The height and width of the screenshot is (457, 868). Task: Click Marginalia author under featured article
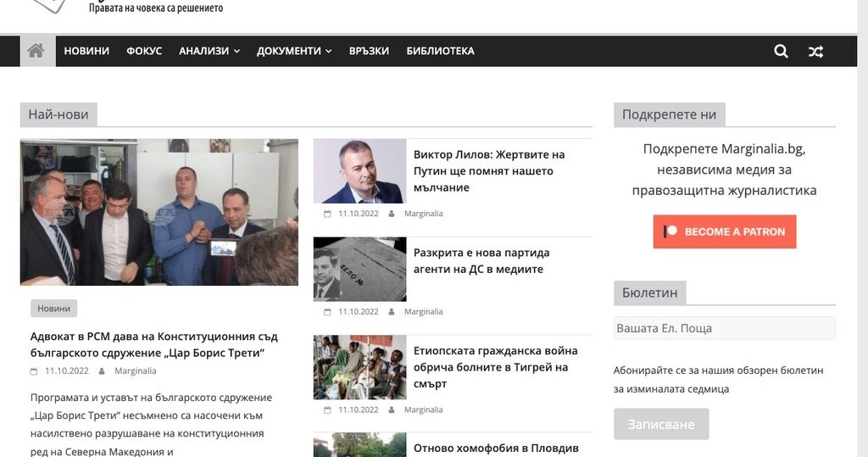click(x=135, y=371)
